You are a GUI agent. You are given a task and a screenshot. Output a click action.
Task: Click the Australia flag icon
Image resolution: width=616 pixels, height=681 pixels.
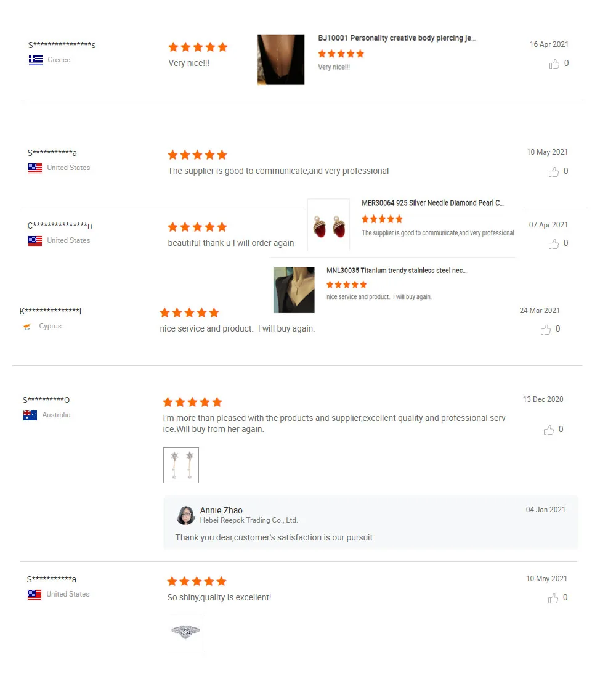tap(30, 415)
